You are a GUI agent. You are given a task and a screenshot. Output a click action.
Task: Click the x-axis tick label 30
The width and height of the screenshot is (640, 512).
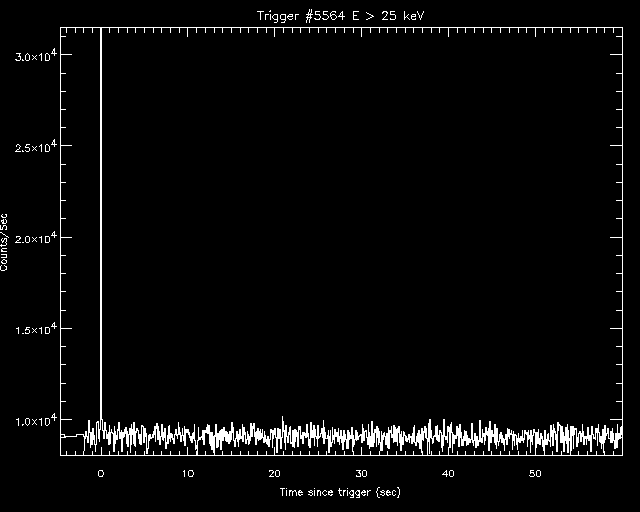point(361,474)
